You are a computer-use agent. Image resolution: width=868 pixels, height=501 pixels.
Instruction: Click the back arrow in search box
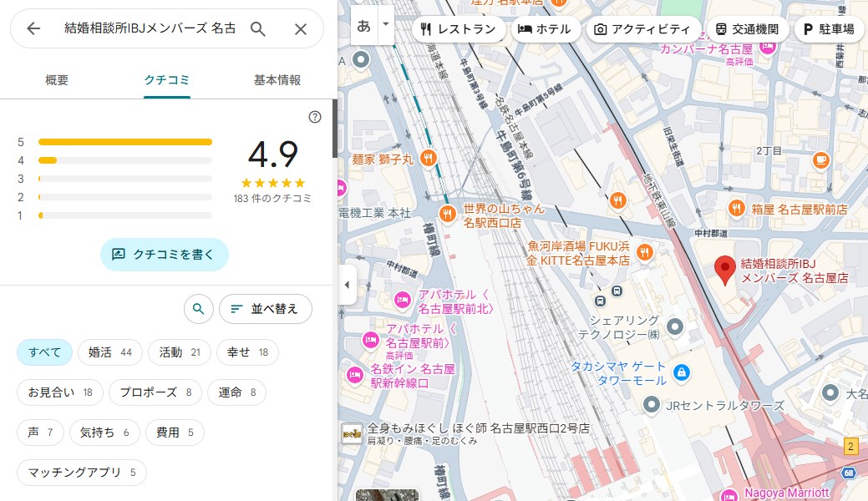(x=33, y=29)
